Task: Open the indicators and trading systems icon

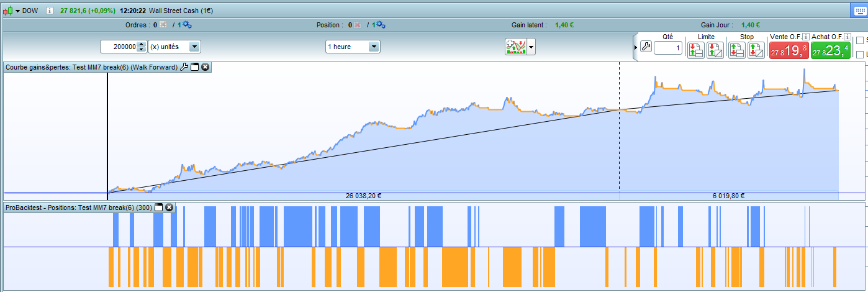Action: click(x=515, y=47)
